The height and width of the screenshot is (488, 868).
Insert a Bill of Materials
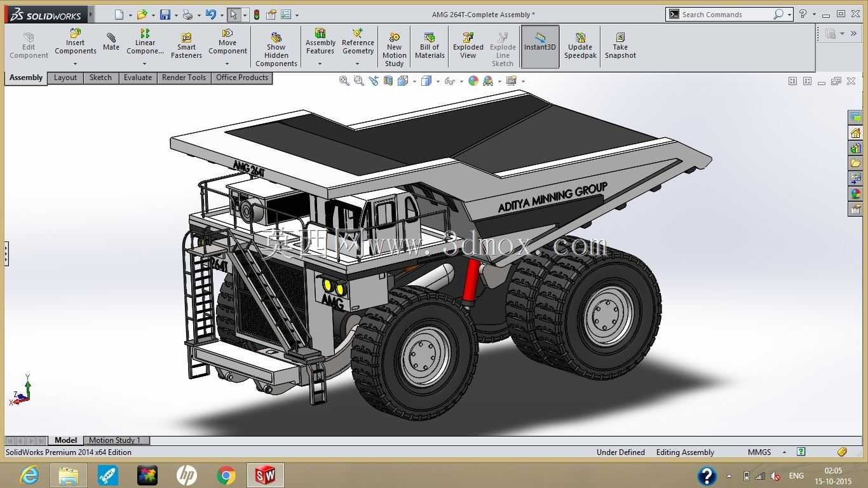click(430, 46)
